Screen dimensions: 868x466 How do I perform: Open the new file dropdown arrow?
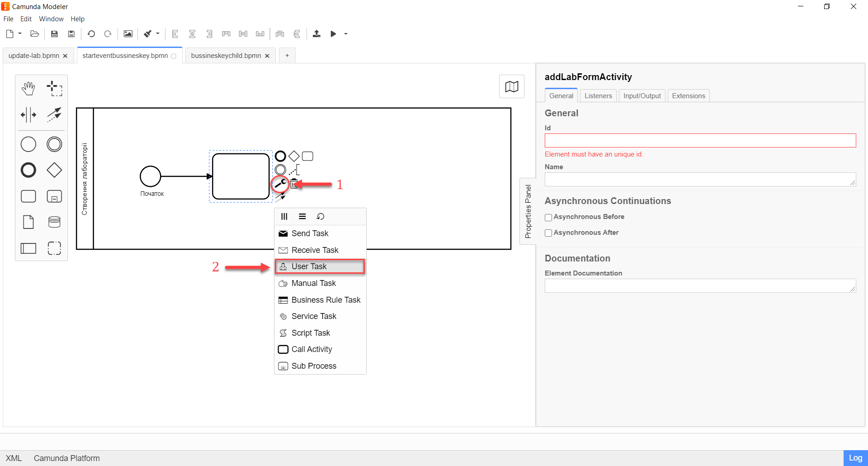20,33
